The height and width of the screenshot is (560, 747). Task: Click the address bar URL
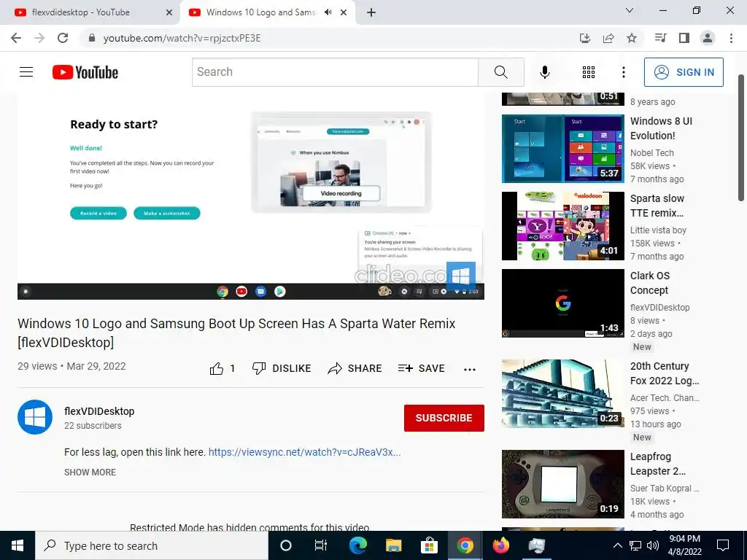tap(182, 38)
